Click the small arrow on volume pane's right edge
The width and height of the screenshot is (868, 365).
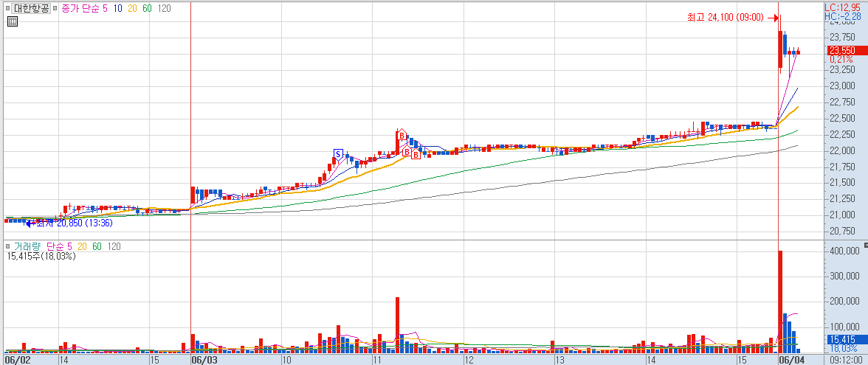[x=866, y=245]
